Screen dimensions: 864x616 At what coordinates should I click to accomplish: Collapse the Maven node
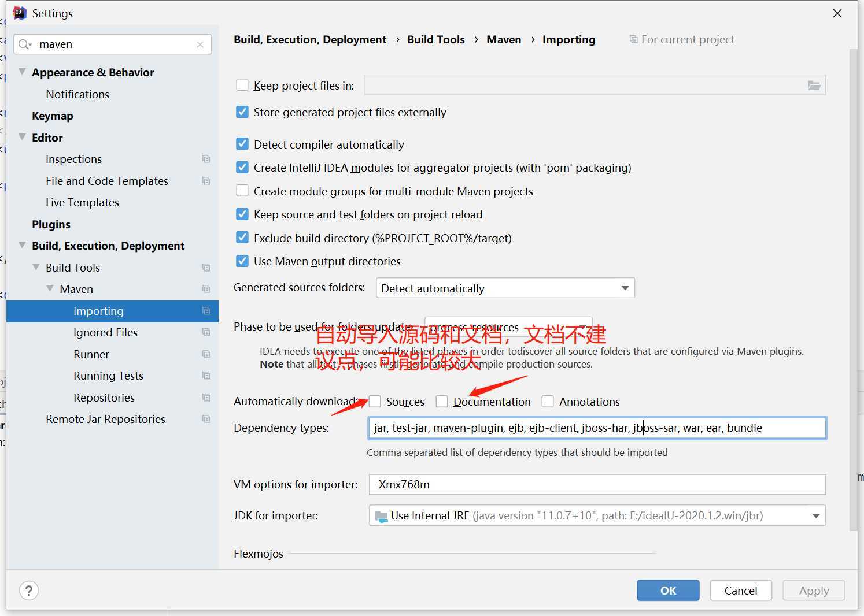(50, 288)
